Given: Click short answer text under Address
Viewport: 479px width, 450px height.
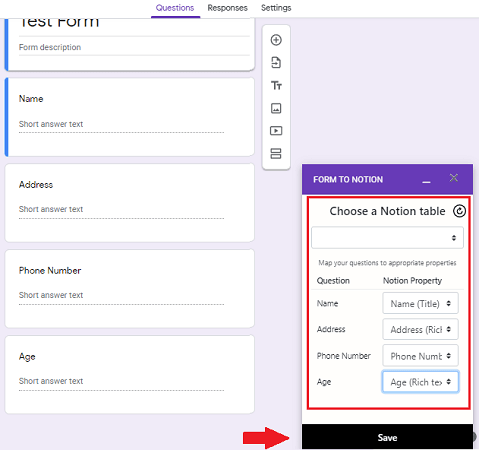Looking at the screenshot, I should tap(51, 209).
